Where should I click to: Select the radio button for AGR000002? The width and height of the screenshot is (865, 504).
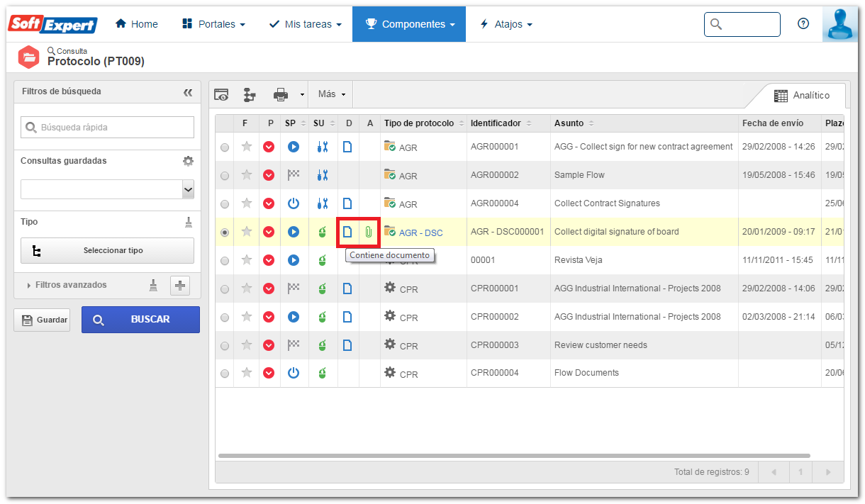[225, 176]
